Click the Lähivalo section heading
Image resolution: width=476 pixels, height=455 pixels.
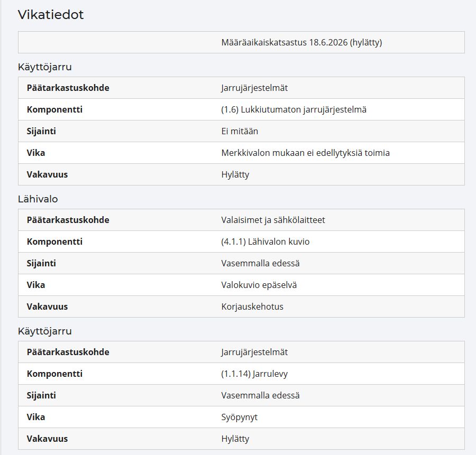[38, 199]
